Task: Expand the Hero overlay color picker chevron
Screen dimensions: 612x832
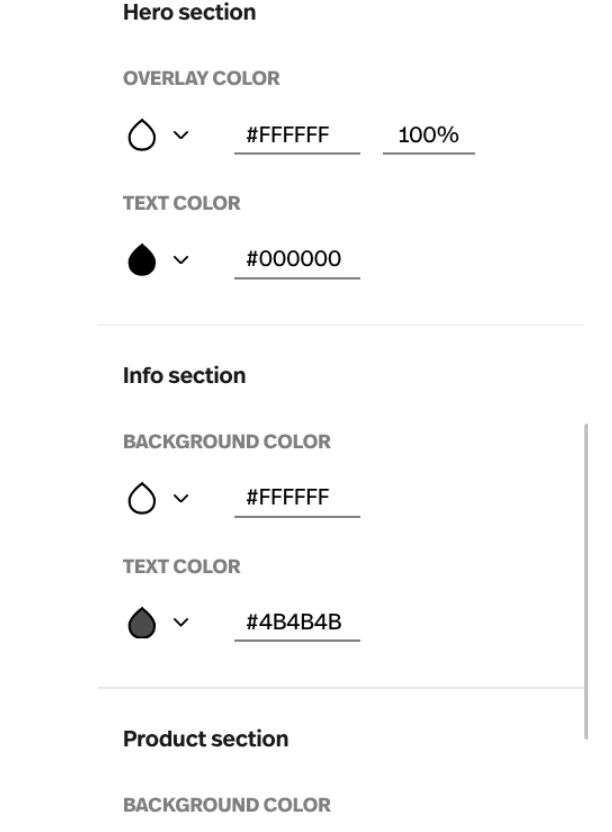Action: coord(181,135)
